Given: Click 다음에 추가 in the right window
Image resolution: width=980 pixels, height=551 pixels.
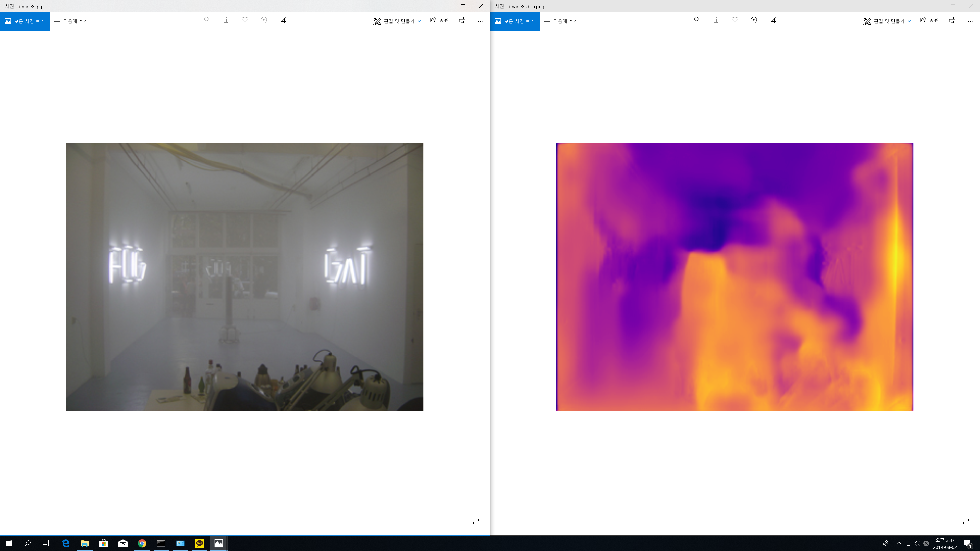Looking at the screenshot, I should 563,21.
